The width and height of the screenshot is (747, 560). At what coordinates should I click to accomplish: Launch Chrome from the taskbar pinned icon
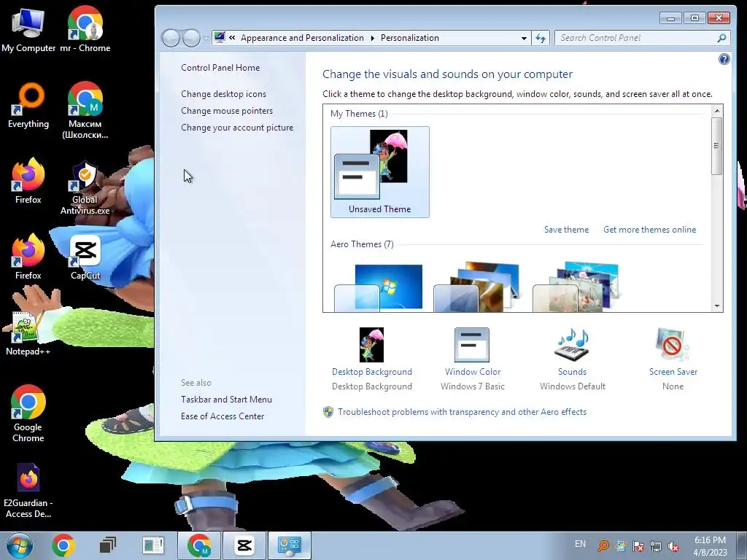click(63, 545)
